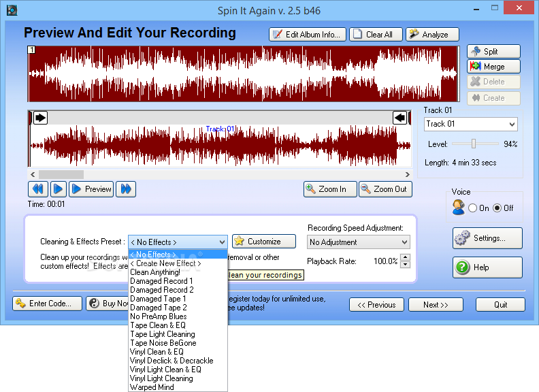Select the 'Damaged Record 1' preset
Image resolution: width=539 pixels, height=392 pixels.
[x=178, y=281]
